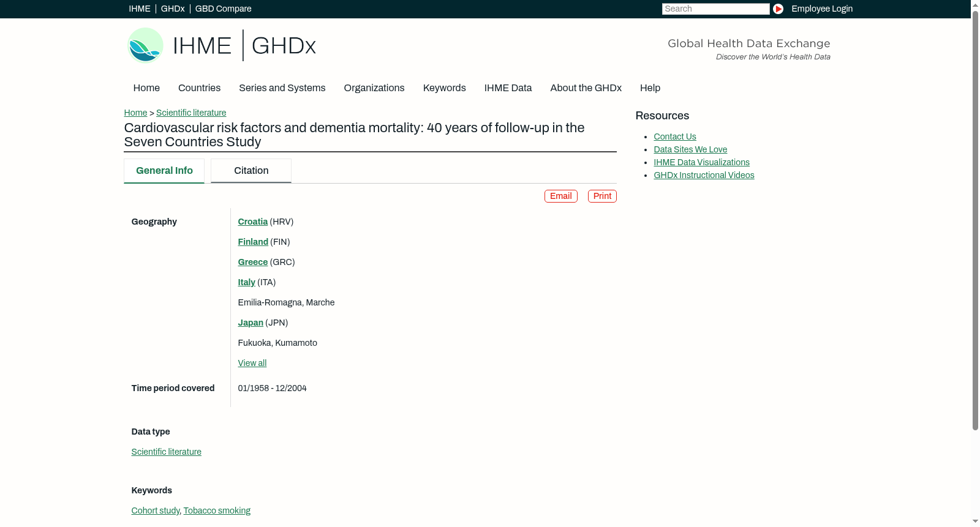This screenshot has height=527, width=980.
Task: Open the Countries menu
Action: click(199, 88)
